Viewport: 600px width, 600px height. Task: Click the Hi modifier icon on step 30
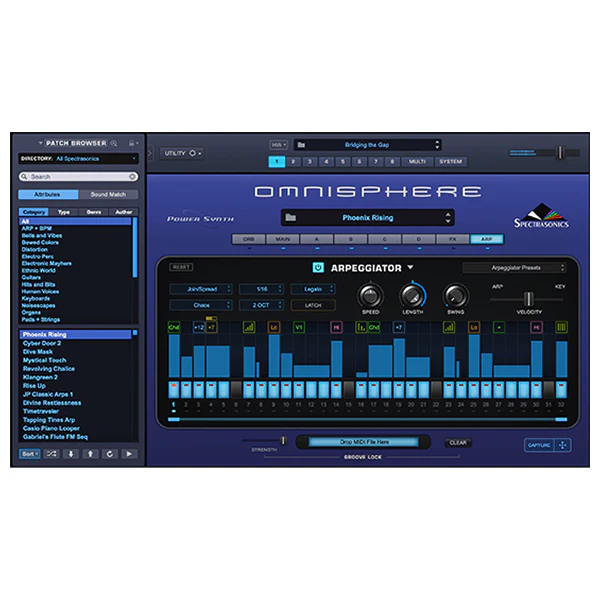(536, 327)
